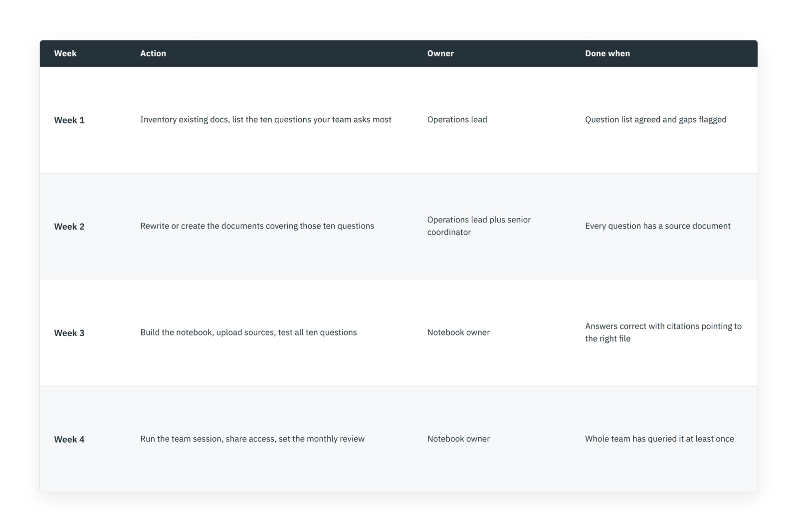Click "Answers correct with citations" cell

coord(663,333)
